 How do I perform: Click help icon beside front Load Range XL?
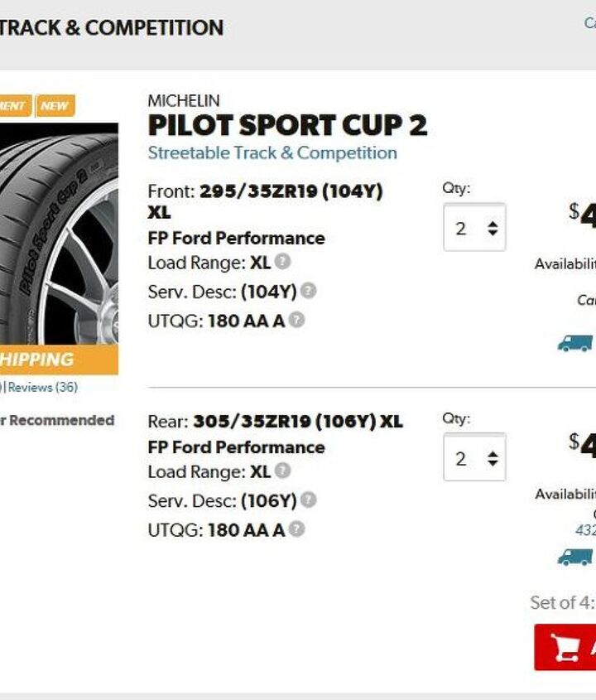click(283, 262)
